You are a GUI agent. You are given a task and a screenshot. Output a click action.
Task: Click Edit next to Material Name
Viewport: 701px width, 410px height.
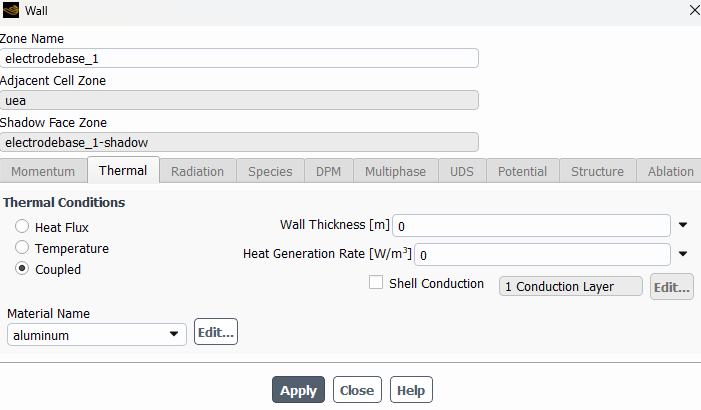tap(215, 332)
